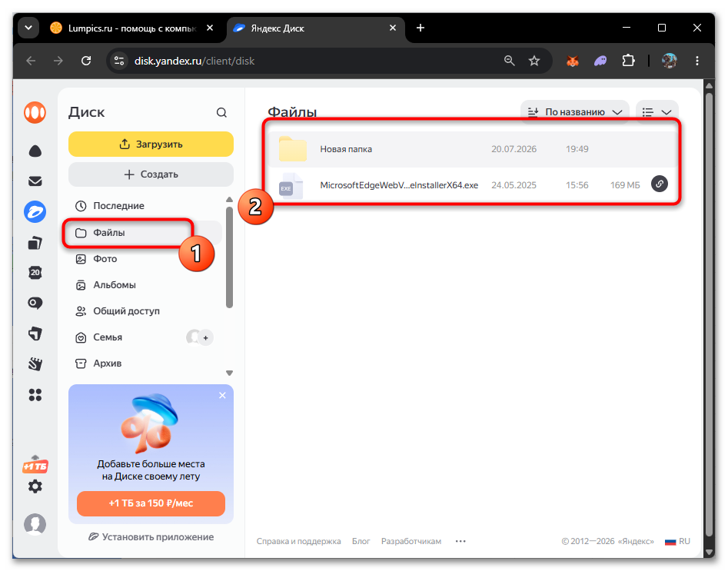Open all services four-dots icon
Screen dimensions: 728x571
coord(35,395)
